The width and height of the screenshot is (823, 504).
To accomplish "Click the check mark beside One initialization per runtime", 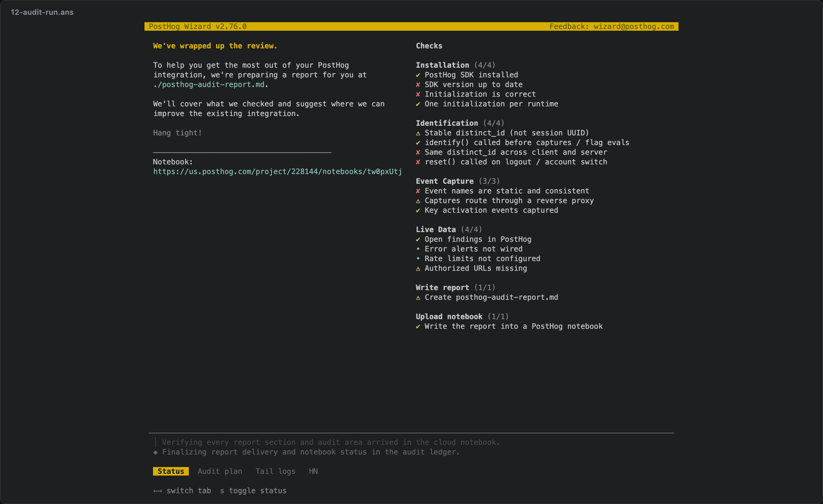I will (x=418, y=104).
